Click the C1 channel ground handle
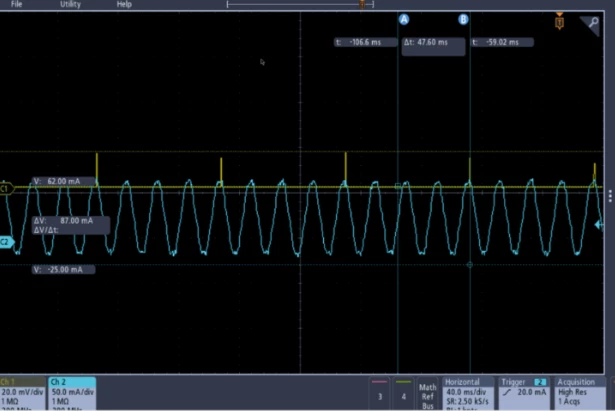 coord(6,189)
